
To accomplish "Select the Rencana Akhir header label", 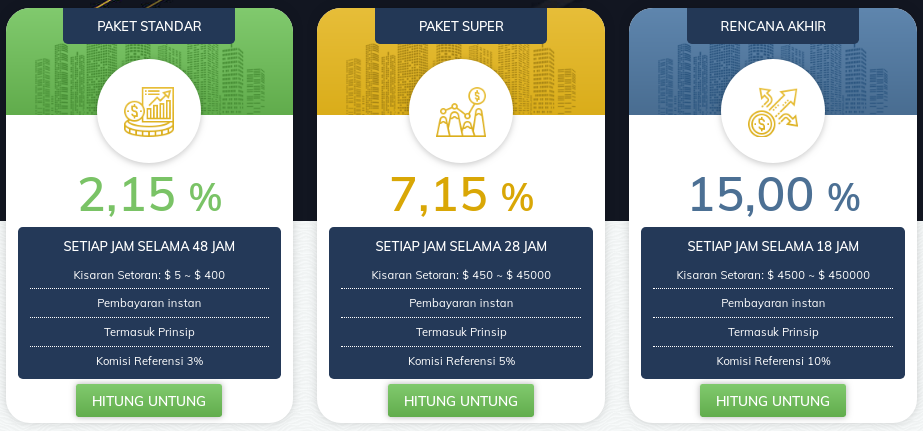I will 773,26.
